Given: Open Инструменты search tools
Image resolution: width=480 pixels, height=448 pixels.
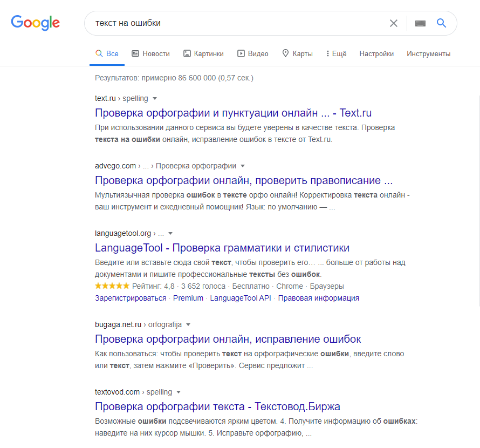Looking at the screenshot, I should tap(428, 53).
